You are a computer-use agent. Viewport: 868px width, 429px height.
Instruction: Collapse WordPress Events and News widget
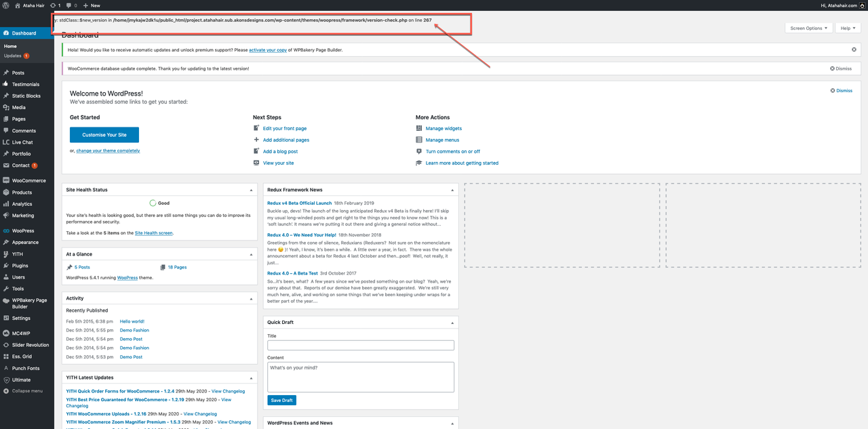pyautogui.click(x=452, y=423)
